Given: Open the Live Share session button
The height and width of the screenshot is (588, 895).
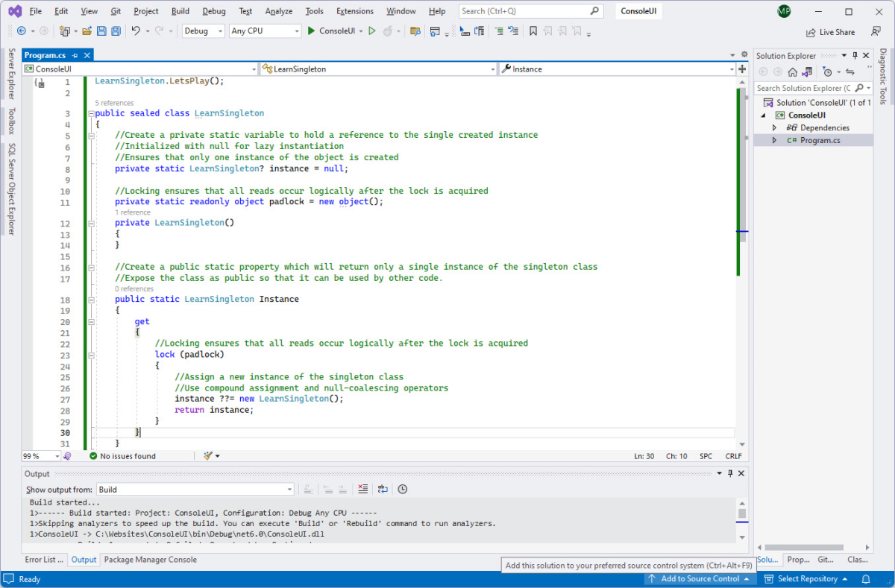Looking at the screenshot, I should (x=830, y=32).
